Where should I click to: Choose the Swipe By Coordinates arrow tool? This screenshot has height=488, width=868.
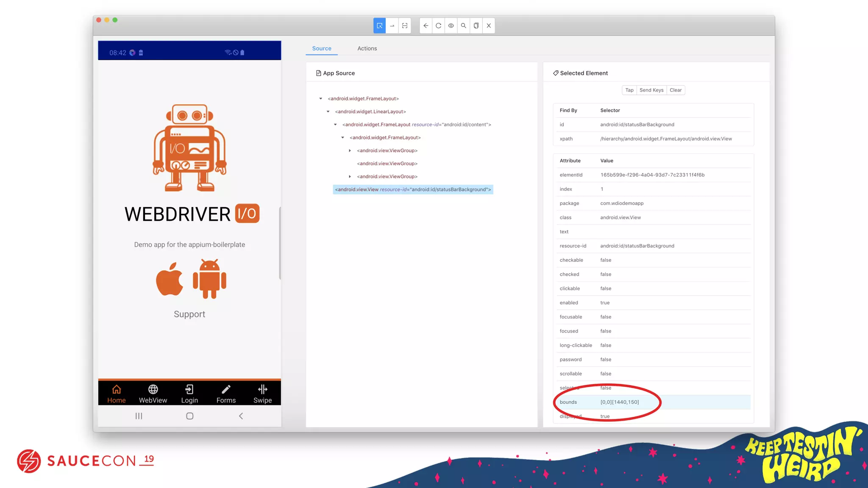click(x=392, y=26)
